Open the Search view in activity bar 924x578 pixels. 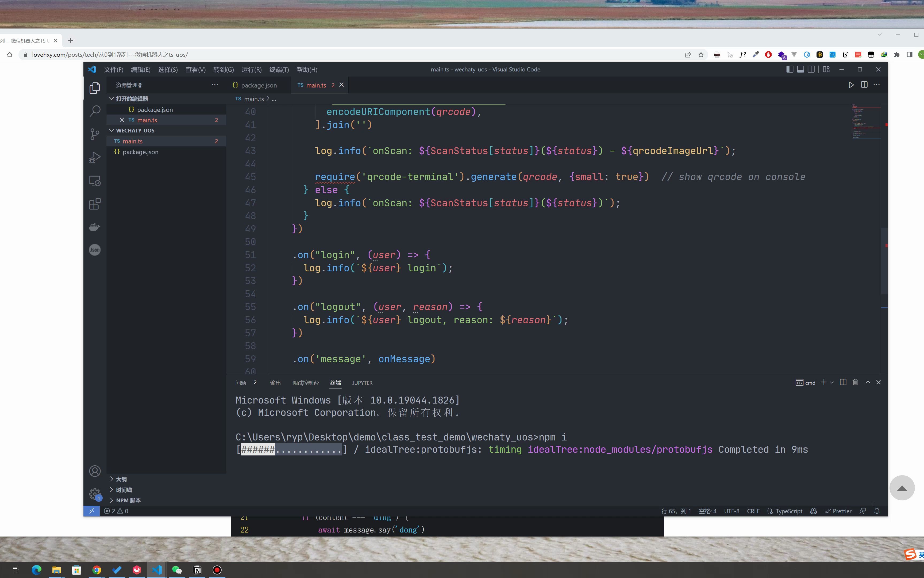click(x=95, y=111)
